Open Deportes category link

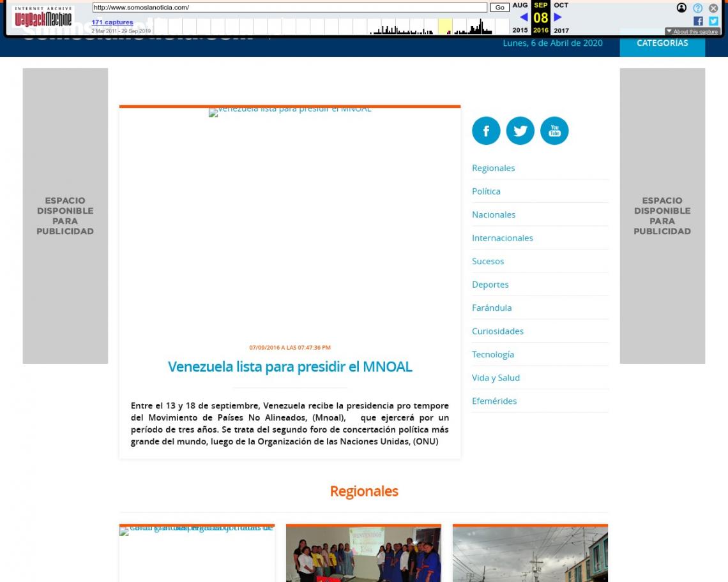click(490, 285)
